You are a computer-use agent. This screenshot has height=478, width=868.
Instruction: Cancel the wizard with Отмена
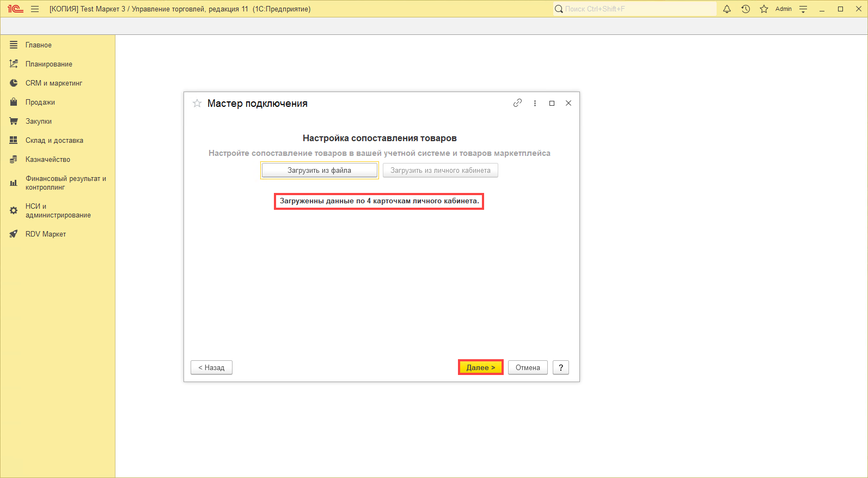click(x=528, y=367)
